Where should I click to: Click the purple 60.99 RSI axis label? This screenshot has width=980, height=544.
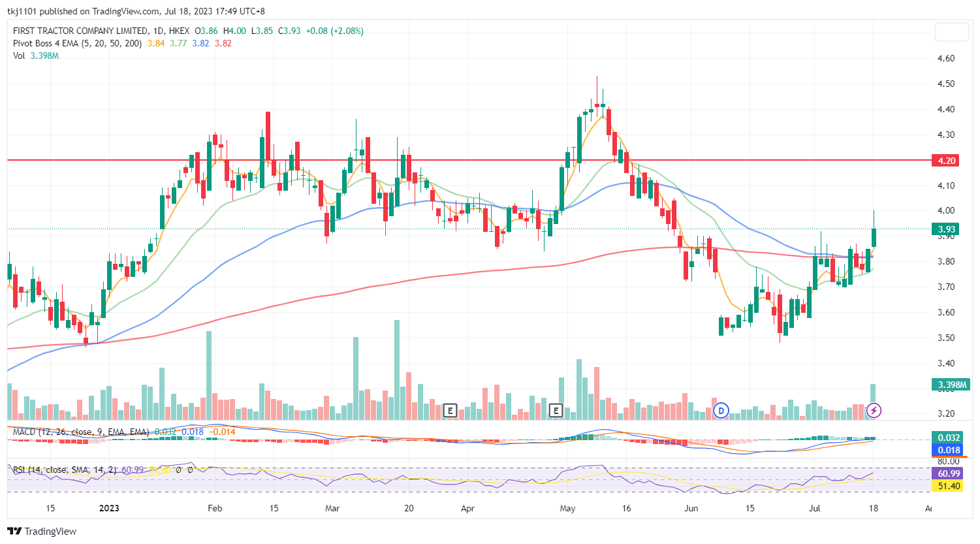(949, 473)
